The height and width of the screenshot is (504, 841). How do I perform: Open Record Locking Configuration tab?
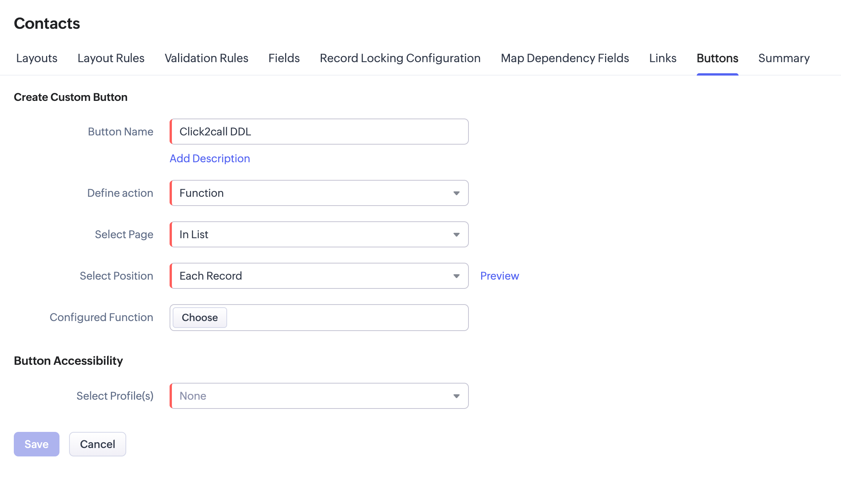pyautogui.click(x=400, y=58)
